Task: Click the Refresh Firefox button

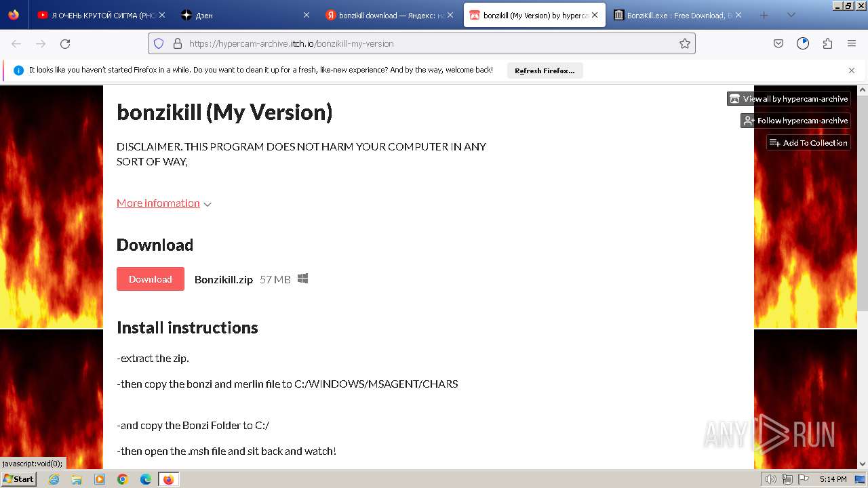Action: pyautogui.click(x=545, y=70)
